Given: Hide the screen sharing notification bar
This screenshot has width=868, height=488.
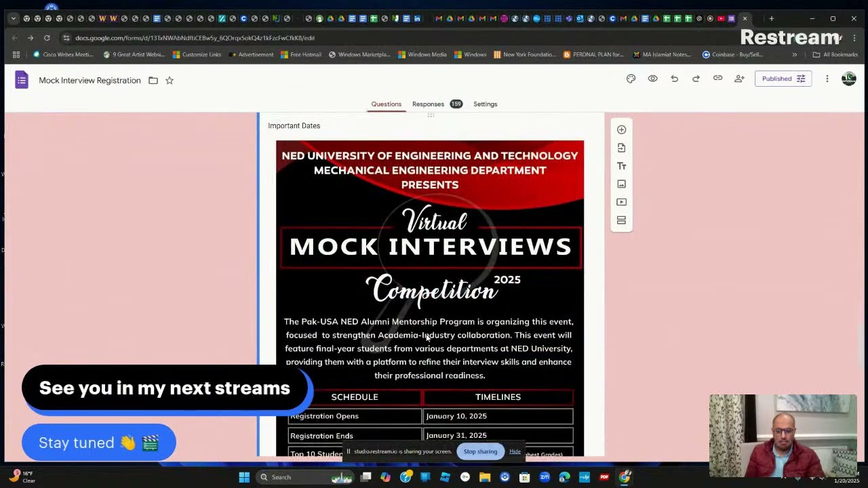Looking at the screenshot, I should pos(515,451).
